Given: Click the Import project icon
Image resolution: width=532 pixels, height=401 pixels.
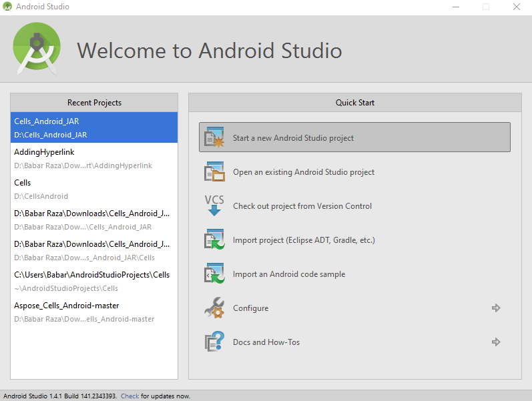Looking at the screenshot, I should point(214,240).
